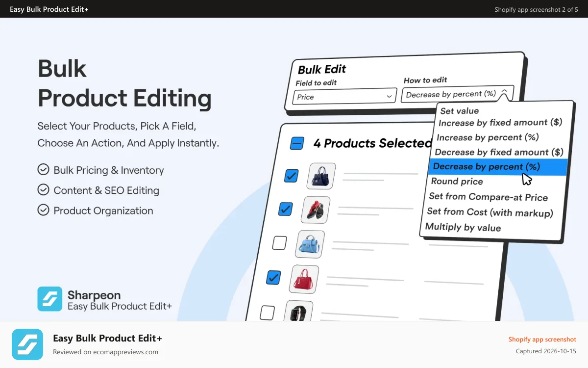Click the 4 Products Selected text
The height and width of the screenshot is (368, 588).
[x=372, y=143]
